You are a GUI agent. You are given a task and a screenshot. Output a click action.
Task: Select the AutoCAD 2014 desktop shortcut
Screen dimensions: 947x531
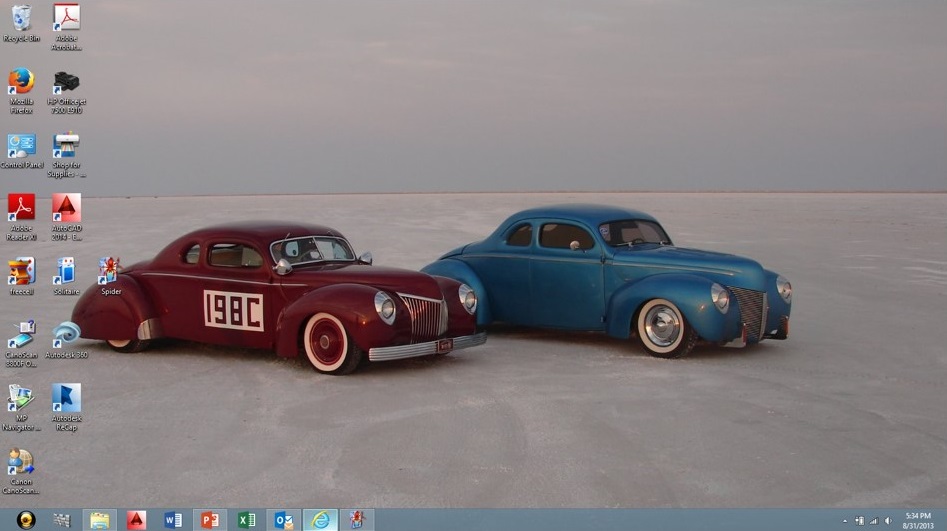point(66,209)
